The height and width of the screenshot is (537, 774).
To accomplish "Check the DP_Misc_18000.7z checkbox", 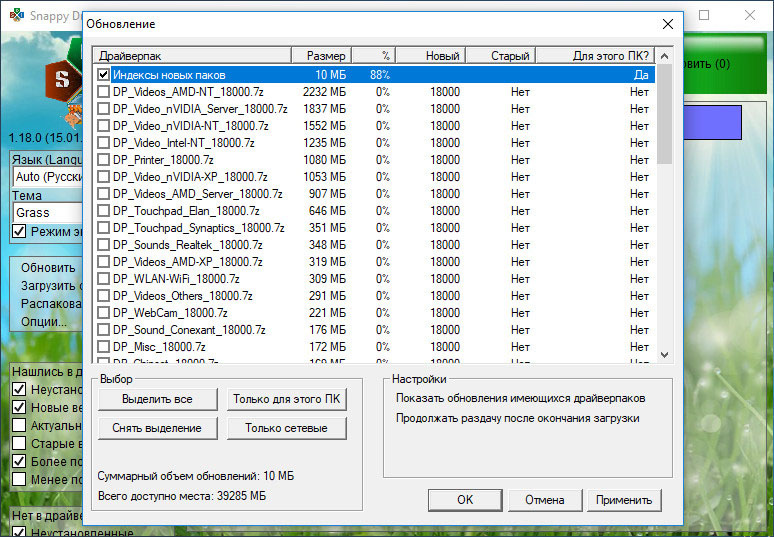I will tap(103, 347).
